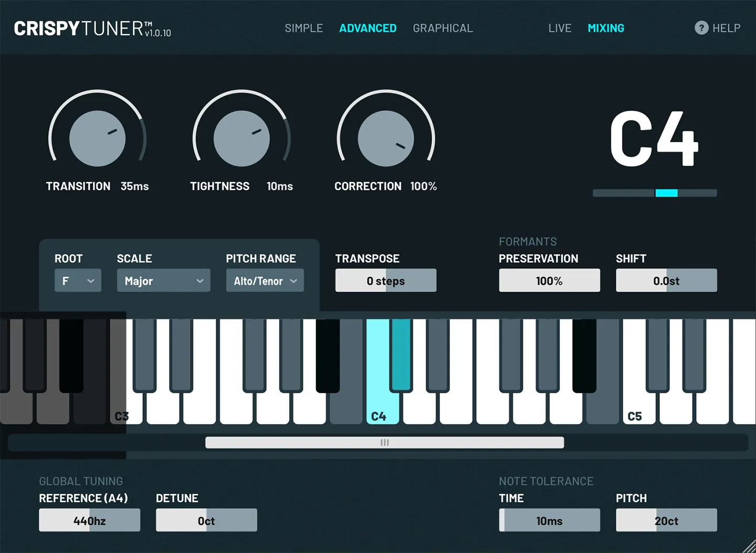This screenshot has height=553, width=756.
Task: Toggle the teal C#4 black key
Action: point(401,355)
